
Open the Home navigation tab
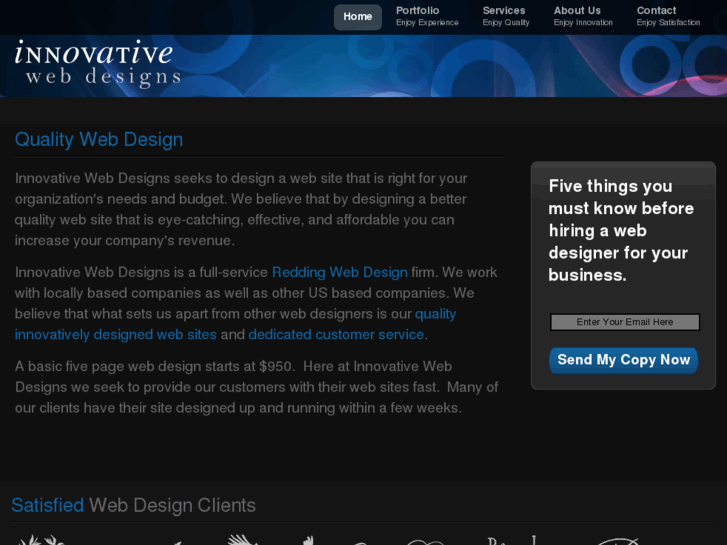pos(357,17)
